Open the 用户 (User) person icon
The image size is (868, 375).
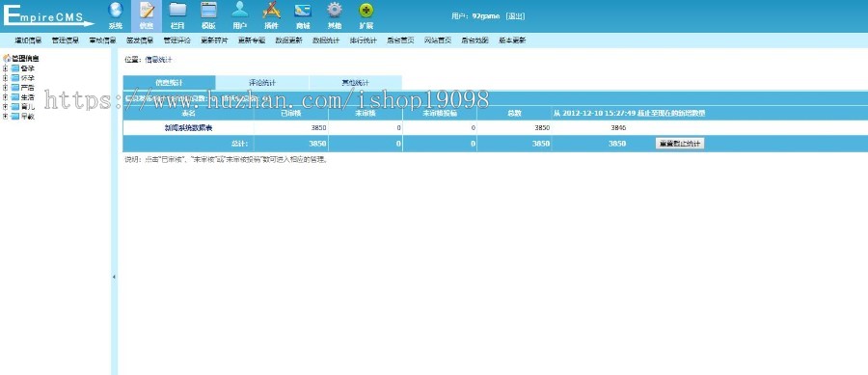click(240, 11)
